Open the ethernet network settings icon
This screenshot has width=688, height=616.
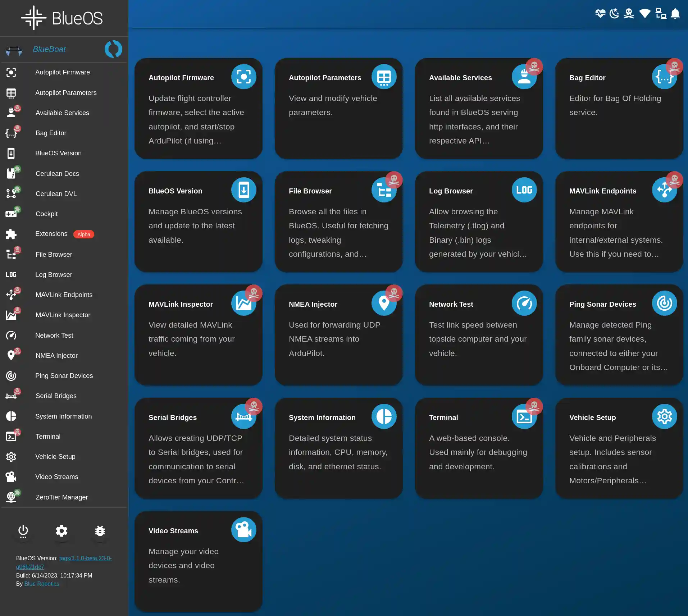660,14
